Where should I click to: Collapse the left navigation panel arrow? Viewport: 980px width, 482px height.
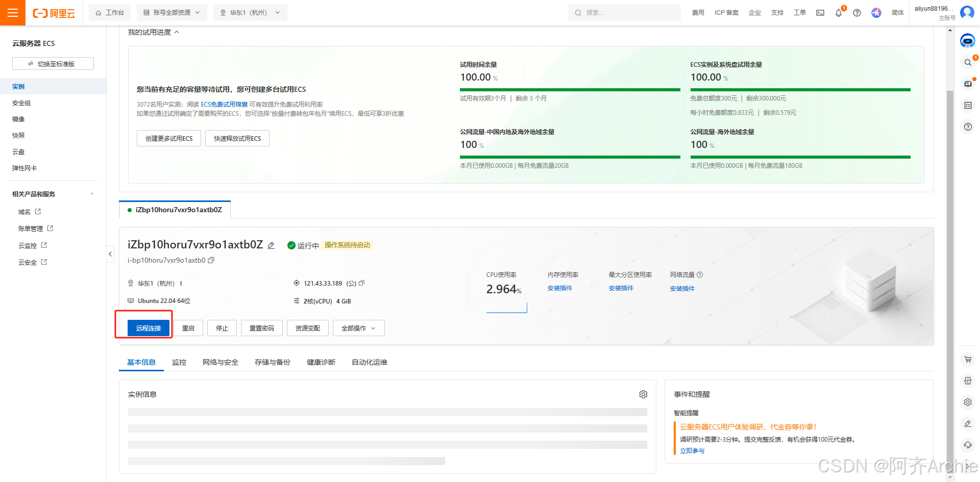(110, 253)
